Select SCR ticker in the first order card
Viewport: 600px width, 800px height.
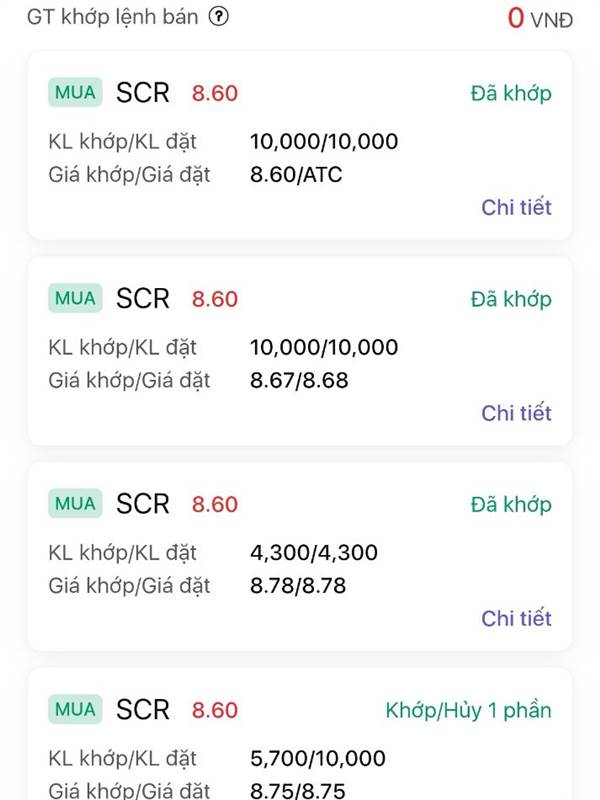point(143,93)
